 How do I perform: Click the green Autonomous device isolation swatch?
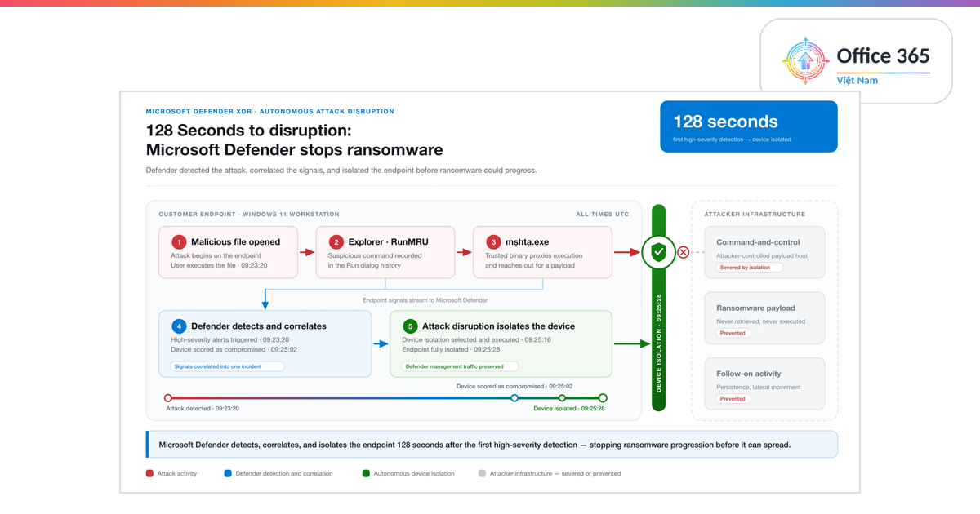pyautogui.click(x=365, y=473)
